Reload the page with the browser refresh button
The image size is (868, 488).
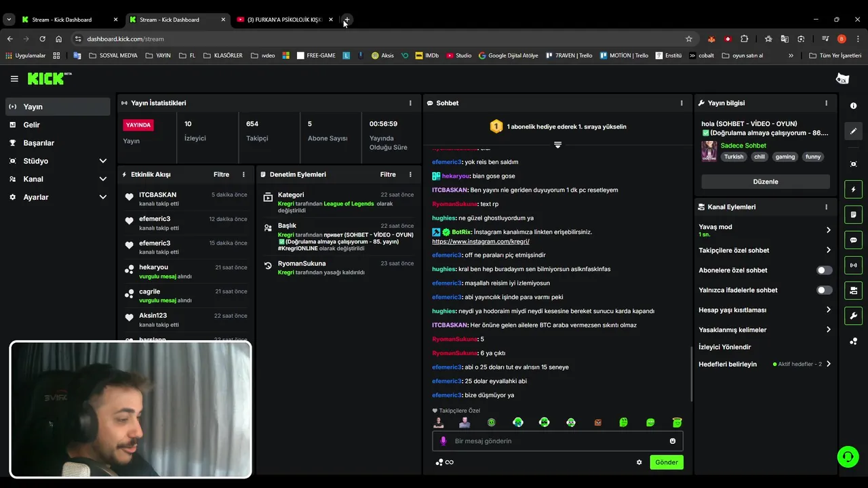[42, 39]
